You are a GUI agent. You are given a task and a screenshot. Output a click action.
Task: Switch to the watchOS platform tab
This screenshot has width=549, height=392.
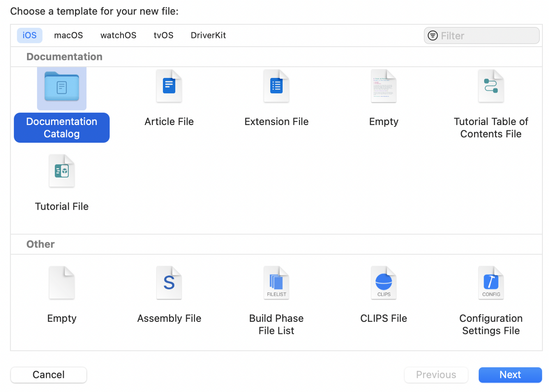pyautogui.click(x=118, y=35)
